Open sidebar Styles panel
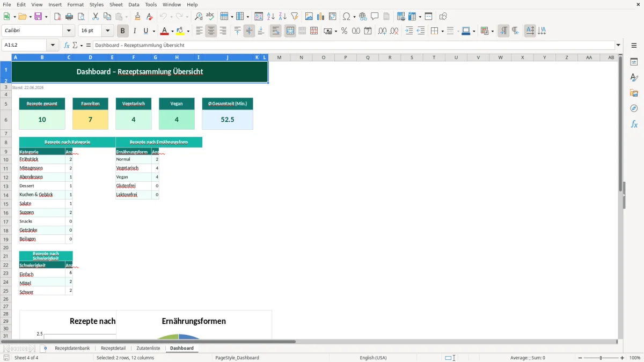The height and width of the screenshot is (362, 644). click(634, 78)
